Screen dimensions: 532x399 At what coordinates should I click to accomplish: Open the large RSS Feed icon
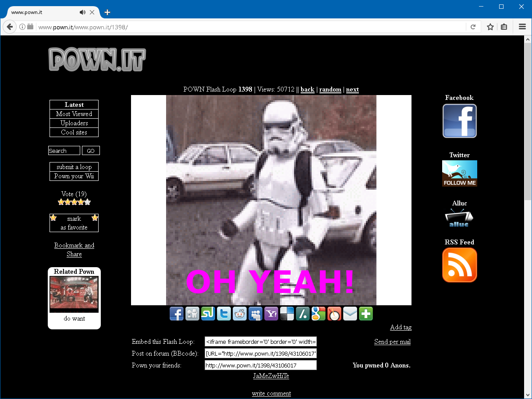click(459, 265)
